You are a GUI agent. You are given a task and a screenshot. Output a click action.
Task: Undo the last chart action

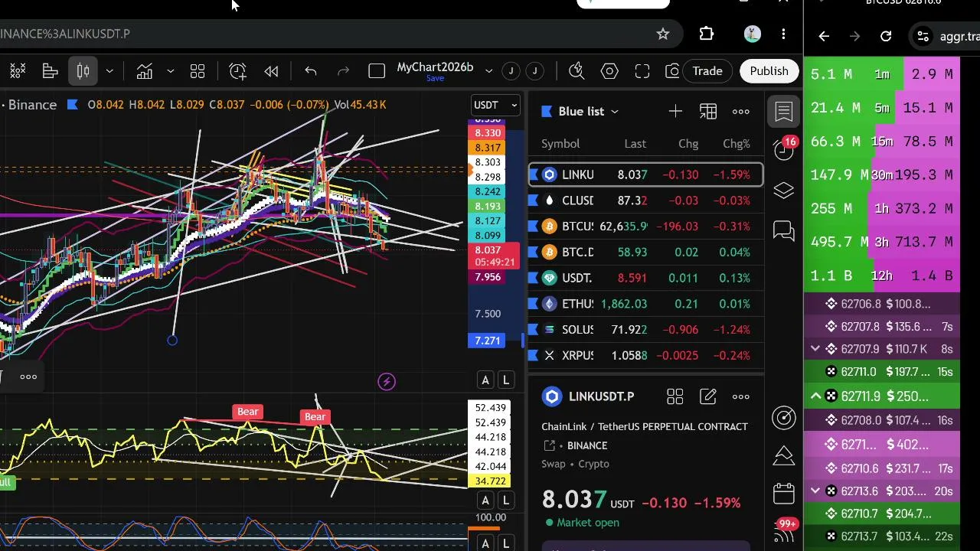310,71
